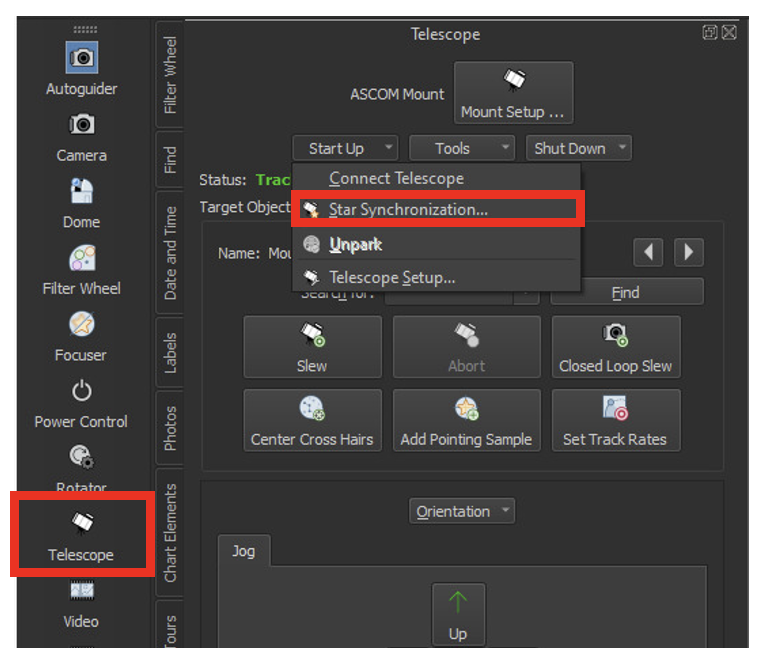This screenshot has height=658, width=762.
Task: Open the Tools dropdown menu
Action: click(x=461, y=148)
